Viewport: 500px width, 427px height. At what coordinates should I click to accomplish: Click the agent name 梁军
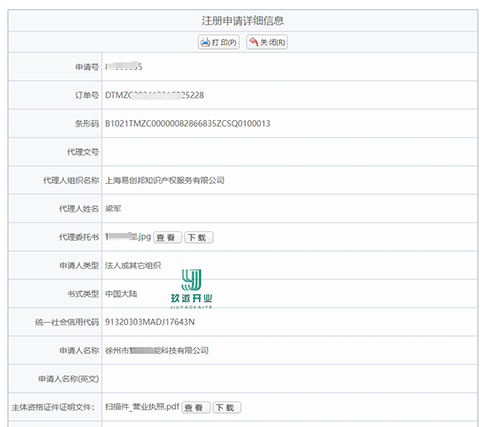113,209
